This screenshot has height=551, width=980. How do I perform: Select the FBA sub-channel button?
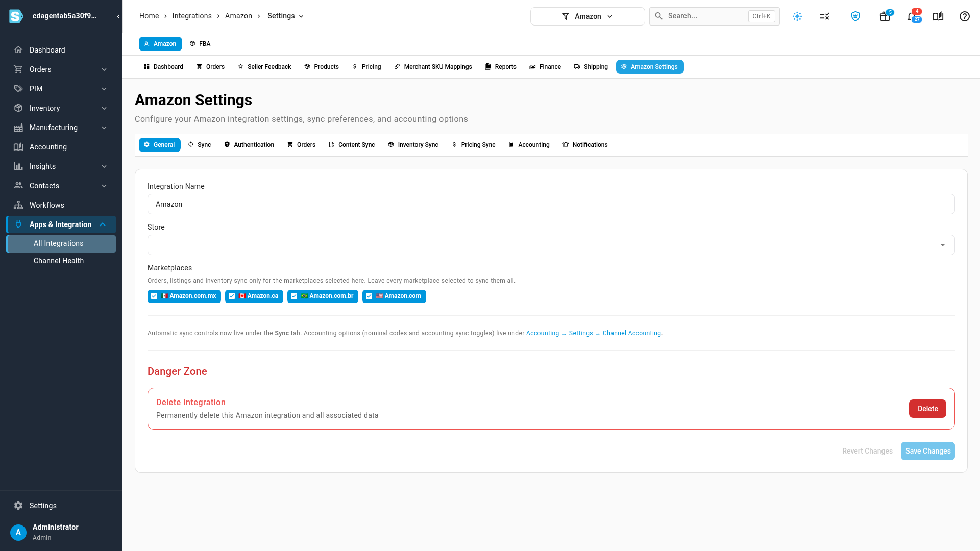(x=200, y=44)
